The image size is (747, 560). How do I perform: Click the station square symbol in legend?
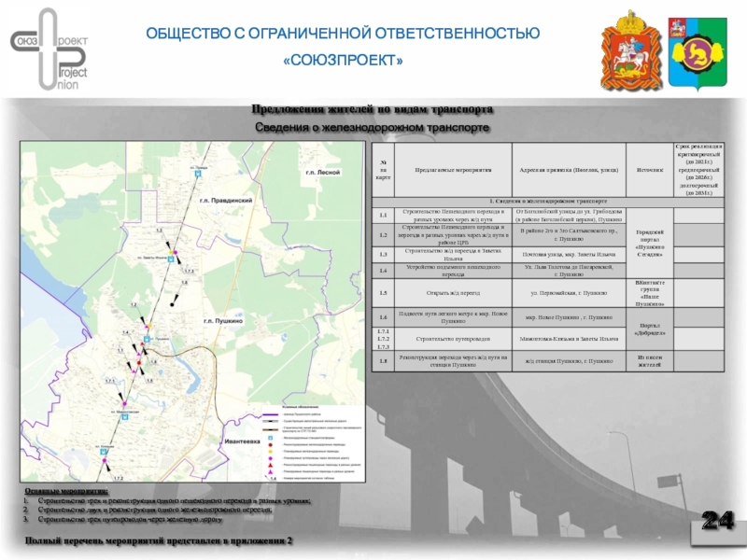pos(271,438)
